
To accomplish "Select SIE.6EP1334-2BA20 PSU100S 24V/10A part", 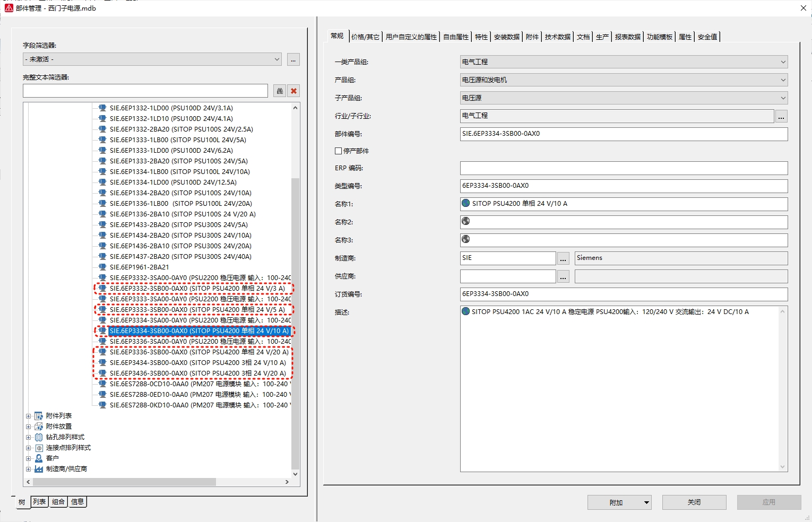I will click(x=180, y=193).
